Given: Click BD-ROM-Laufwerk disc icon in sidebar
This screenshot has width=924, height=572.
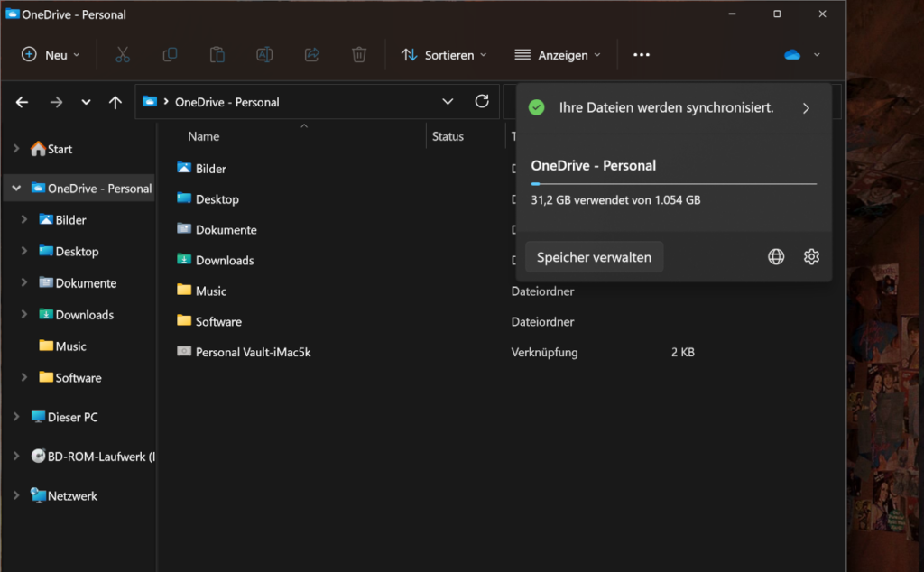Looking at the screenshot, I should pyautogui.click(x=38, y=456).
